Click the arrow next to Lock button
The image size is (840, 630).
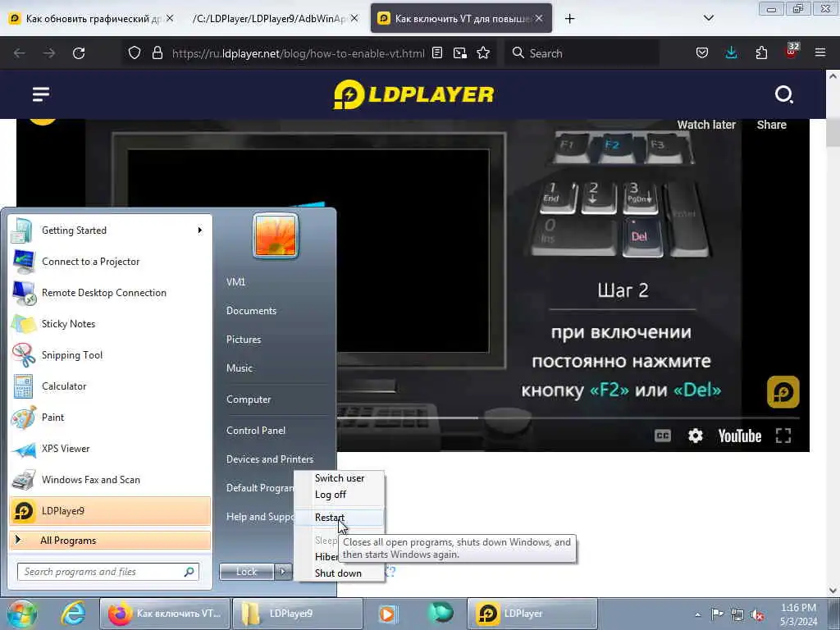[283, 572]
